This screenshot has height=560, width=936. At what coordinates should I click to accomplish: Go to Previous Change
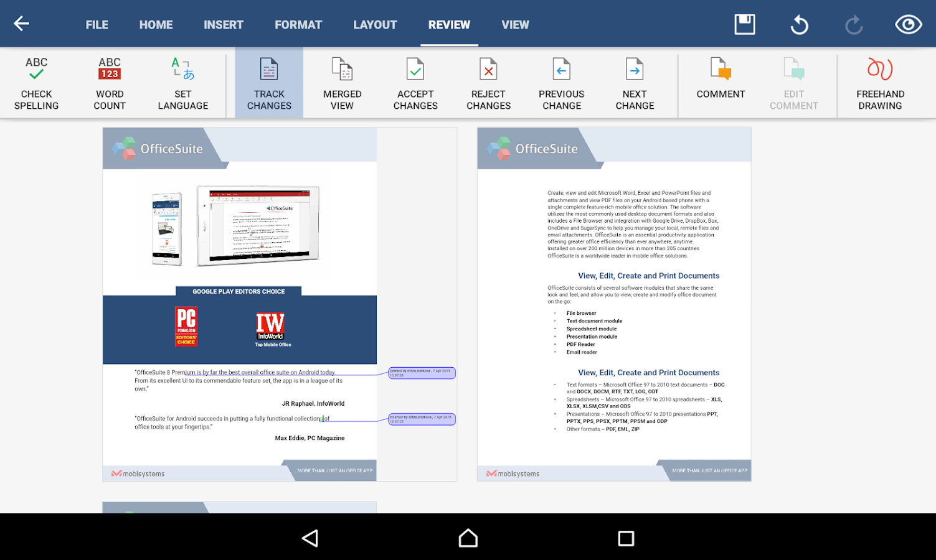pyautogui.click(x=562, y=83)
